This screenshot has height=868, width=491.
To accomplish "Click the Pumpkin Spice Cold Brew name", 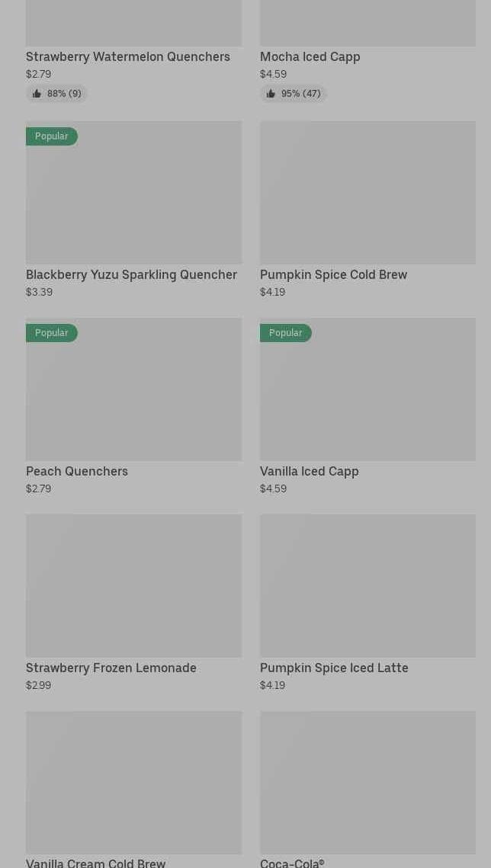I will point(333,274).
